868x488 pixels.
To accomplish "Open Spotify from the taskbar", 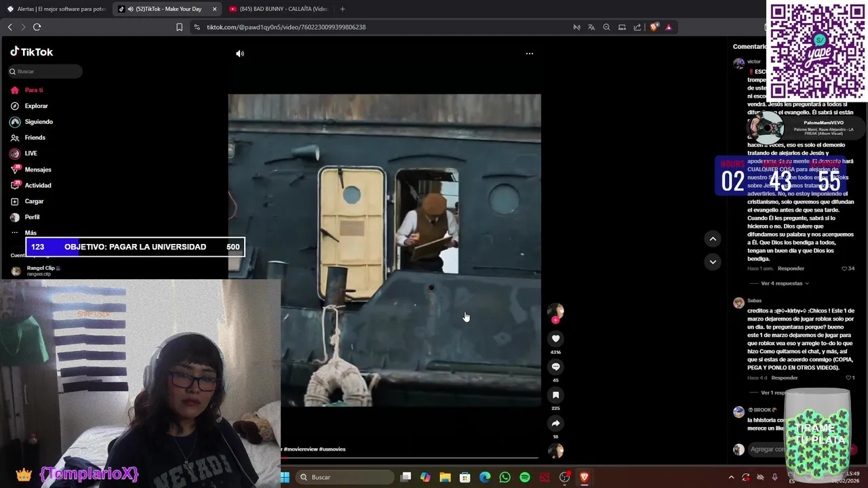I will coord(525,477).
